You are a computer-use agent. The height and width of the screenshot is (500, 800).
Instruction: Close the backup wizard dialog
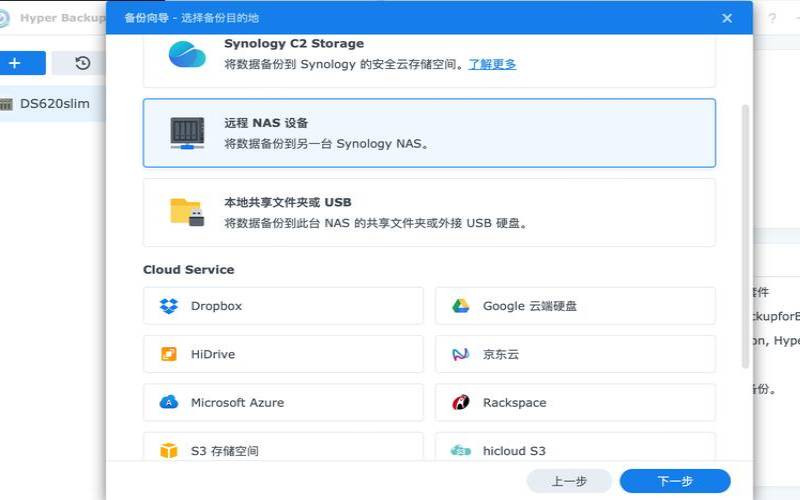(x=727, y=18)
